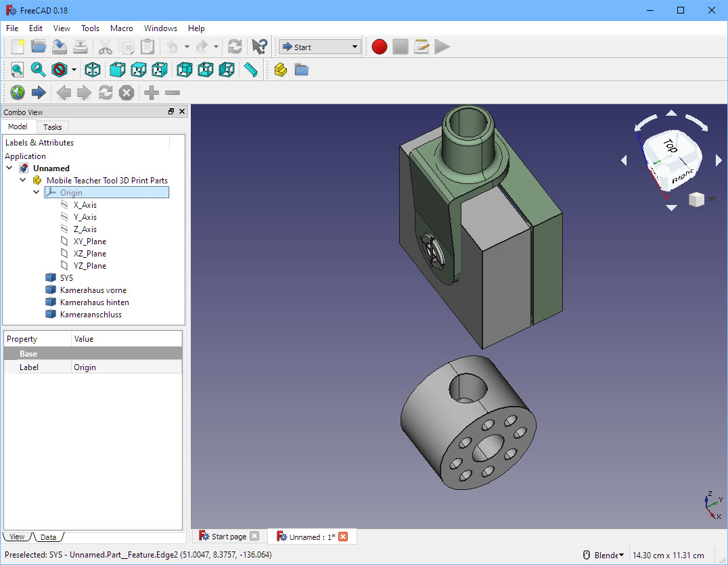Click the Create Part icon
Viewport: 728px width, 565px height.
click(x=281, y=69)
